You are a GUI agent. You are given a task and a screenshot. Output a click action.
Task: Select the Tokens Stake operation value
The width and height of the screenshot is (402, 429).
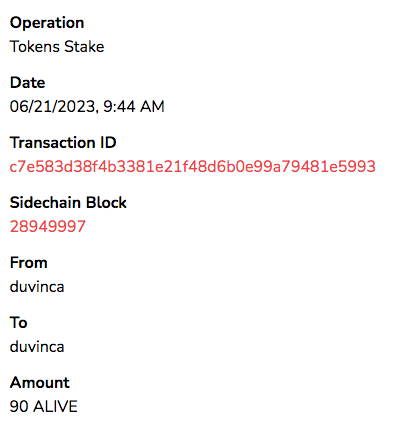click(57, 46)
